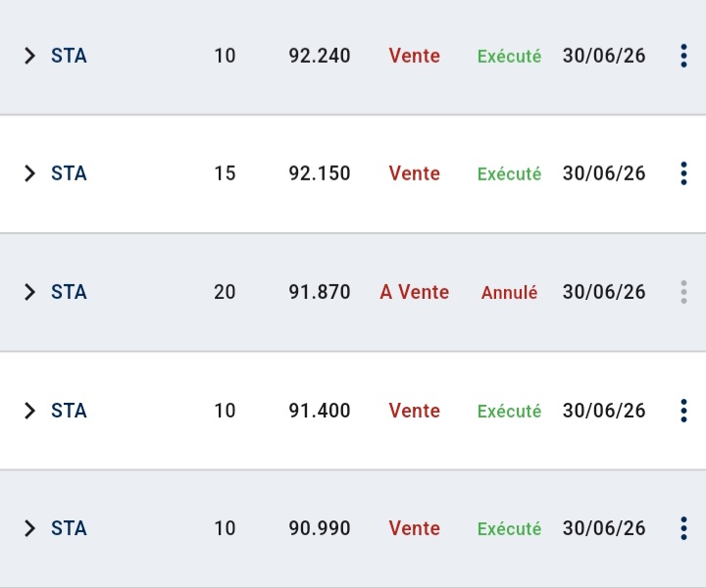Viewport: 706px width, 588px height.
Task: Select the Annulé status label
Action: click(509, 292)
